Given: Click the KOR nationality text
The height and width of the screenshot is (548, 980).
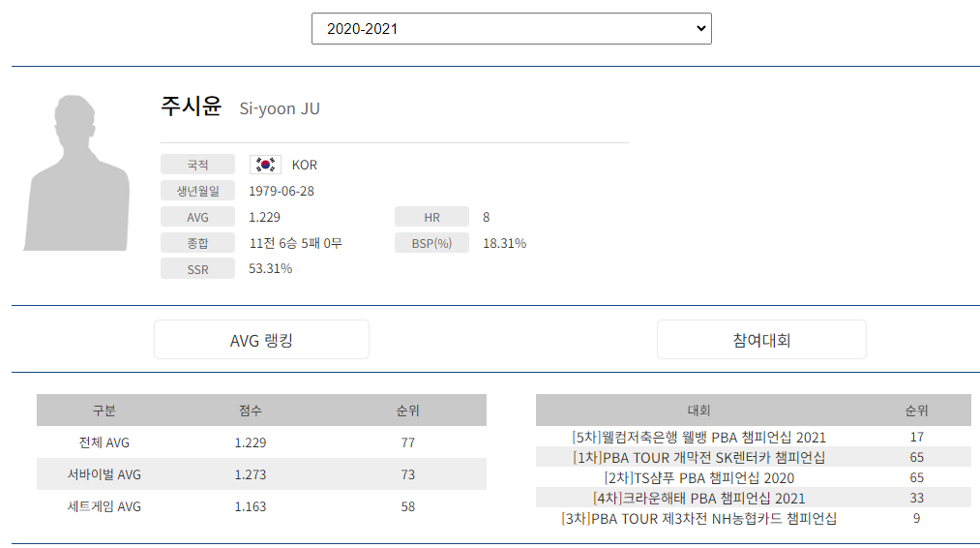Looking at the screenshot, I should (305, 165).
